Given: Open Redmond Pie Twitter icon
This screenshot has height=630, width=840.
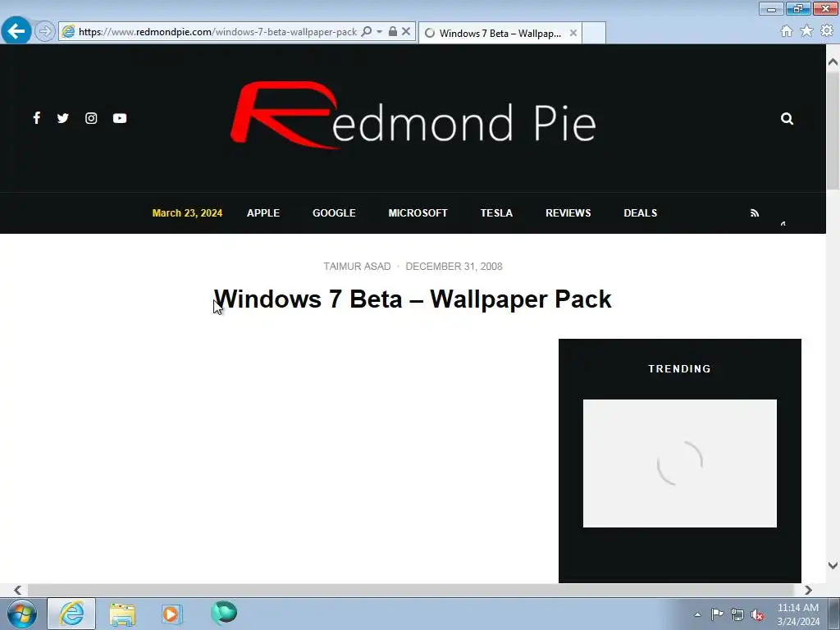Looking at the screenshot, I should click(x=62, y=118).
